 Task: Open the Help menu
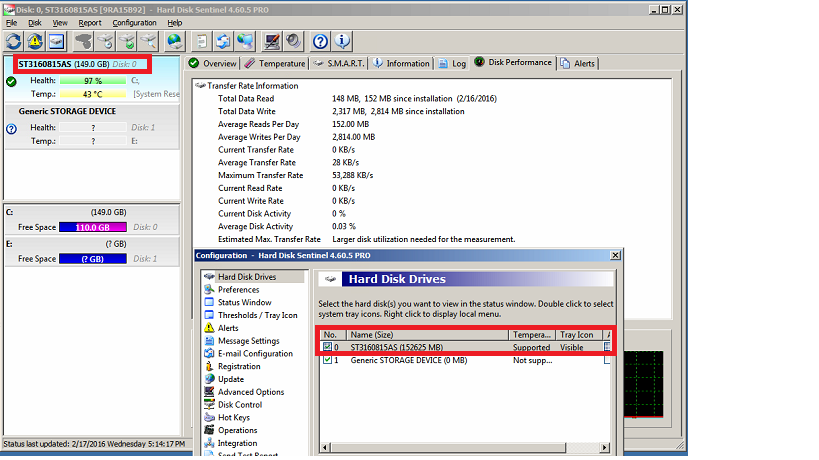(x=174, y=23)
